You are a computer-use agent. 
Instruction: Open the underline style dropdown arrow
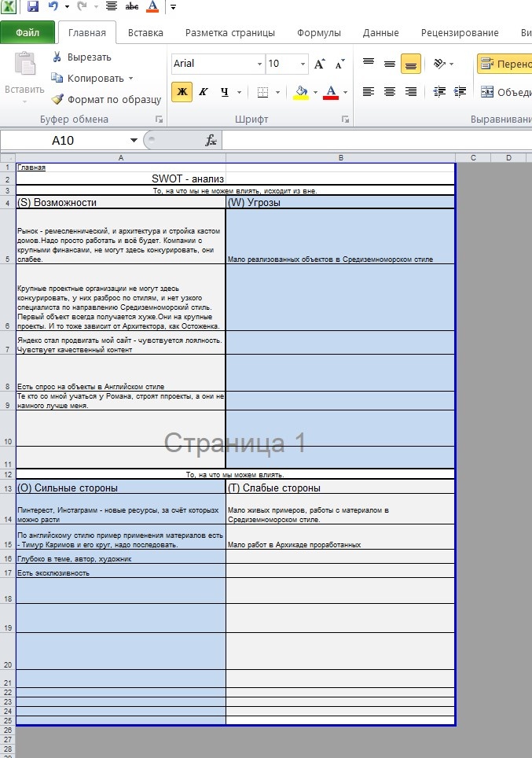pos(239,92)
